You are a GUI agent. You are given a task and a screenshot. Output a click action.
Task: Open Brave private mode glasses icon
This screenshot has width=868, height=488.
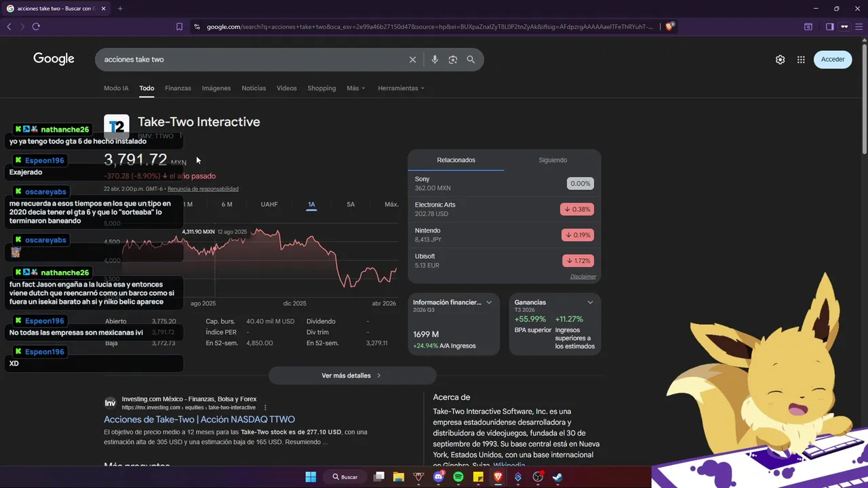point(844,26)
